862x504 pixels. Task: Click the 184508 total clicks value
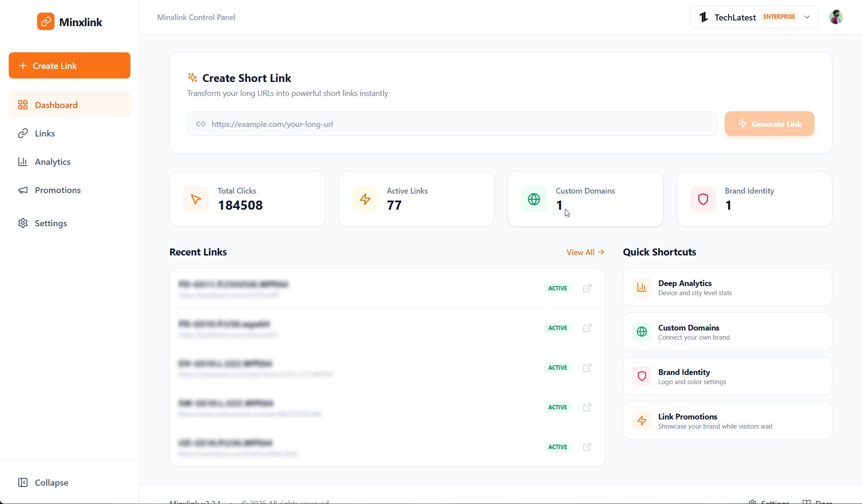pyautogui.click(x=240, y=205)
